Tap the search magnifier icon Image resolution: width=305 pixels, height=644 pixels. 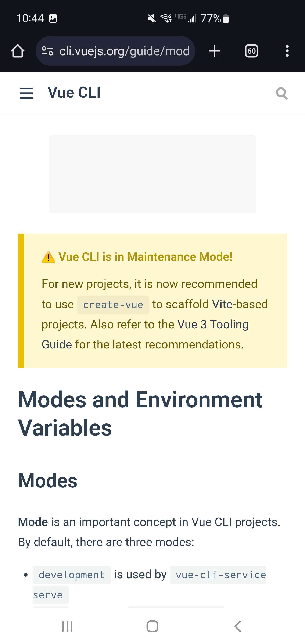pos(282,93)
